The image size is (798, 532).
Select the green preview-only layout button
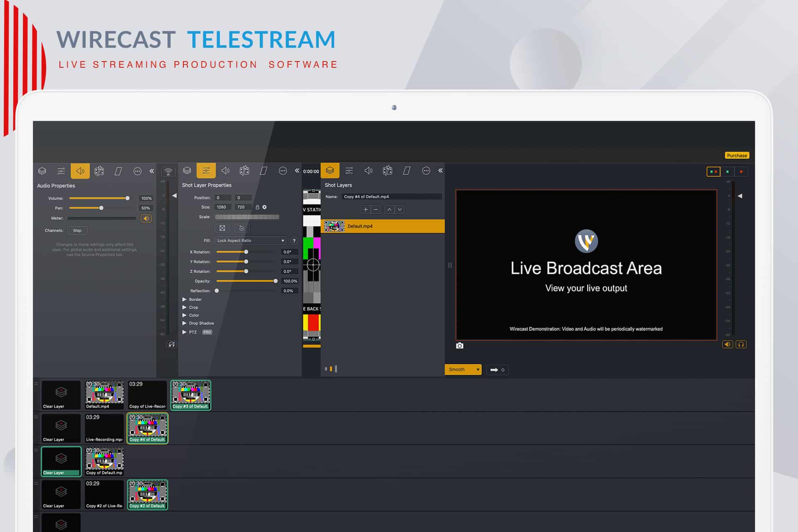tap(727, 172)
